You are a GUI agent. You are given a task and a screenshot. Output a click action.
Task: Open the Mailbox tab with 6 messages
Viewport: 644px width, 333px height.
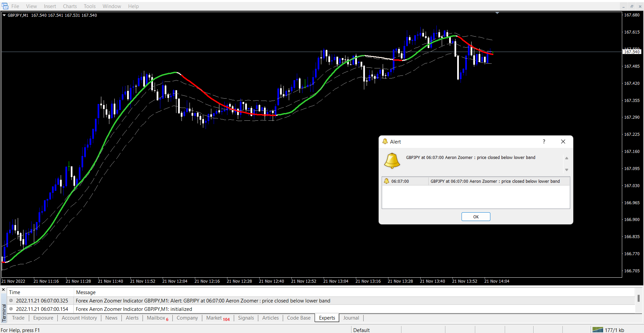[x=157, y=318]
